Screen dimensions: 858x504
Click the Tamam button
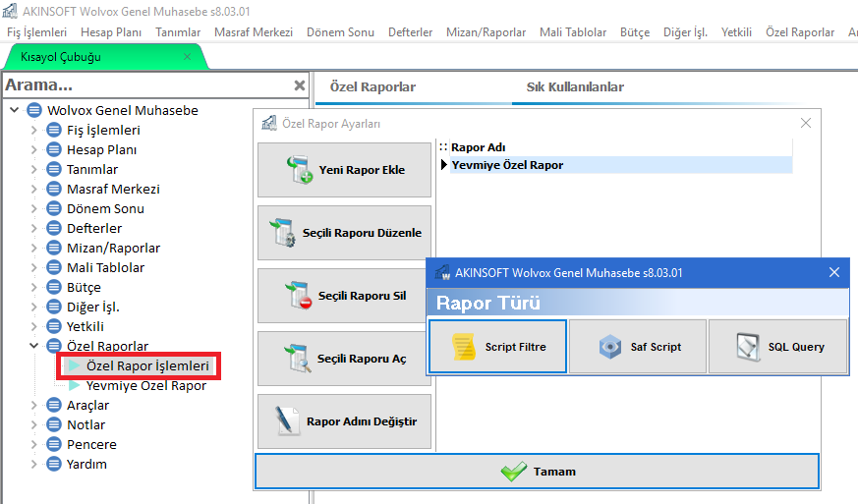pyautogui.click(x=538, y=472)
